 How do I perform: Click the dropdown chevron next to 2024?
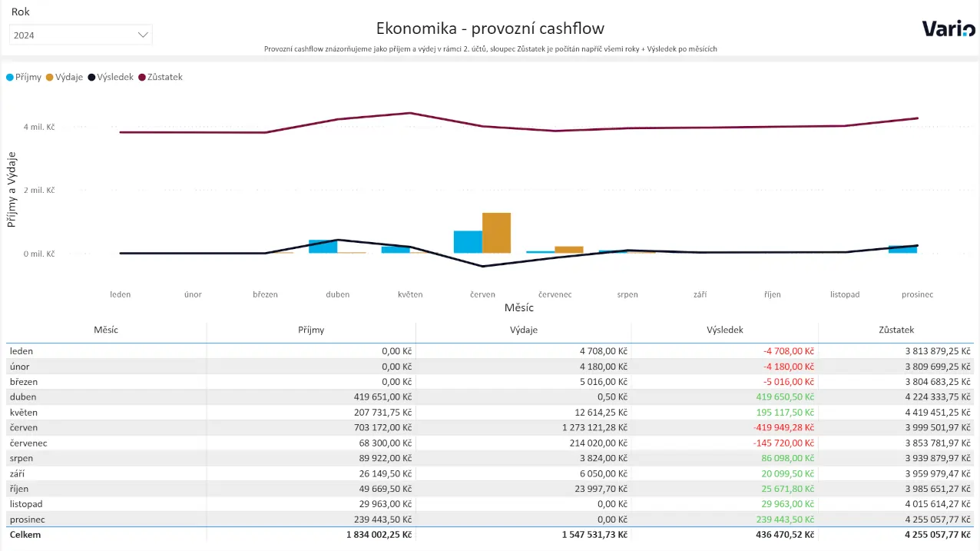coord(143,35)
